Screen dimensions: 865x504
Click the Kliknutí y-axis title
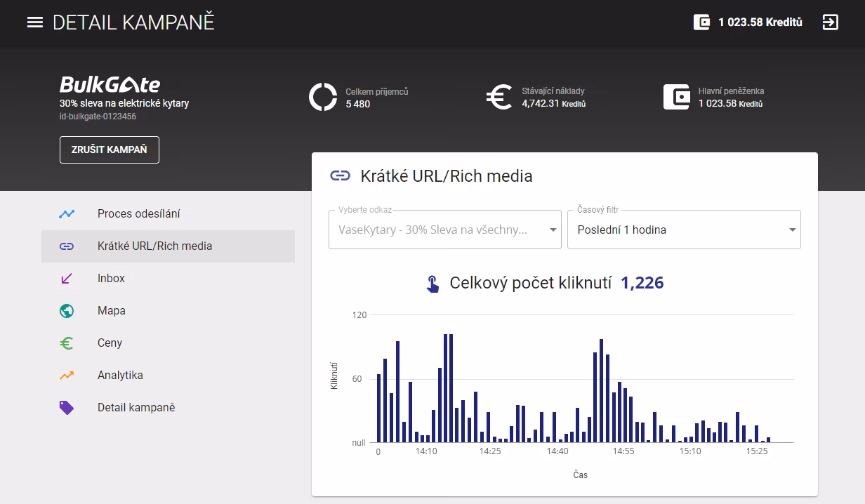click(334, 376)
